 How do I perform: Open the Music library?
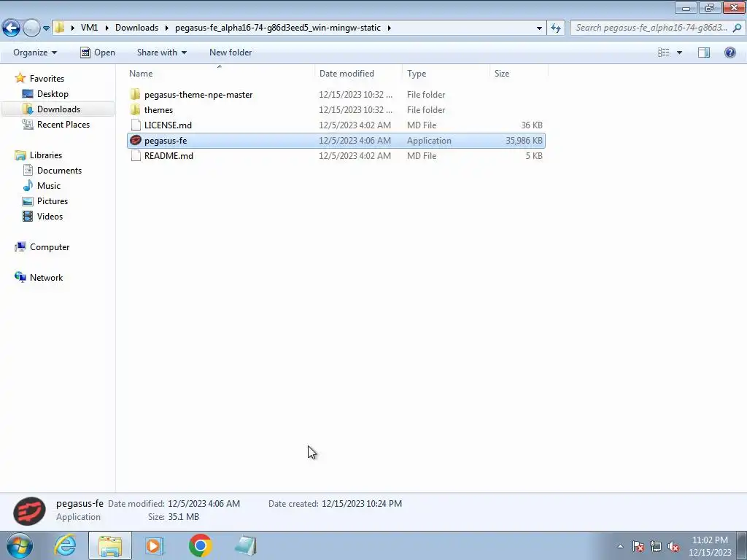pyautogui.click(x=49, y=185)
